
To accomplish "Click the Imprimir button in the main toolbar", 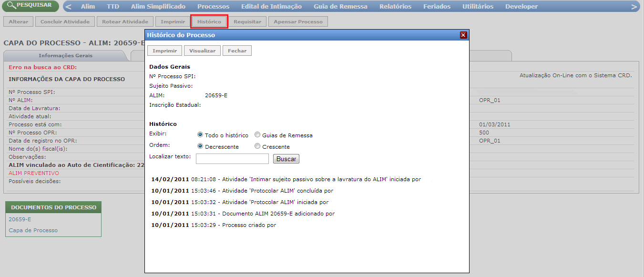I will (173, 22).
